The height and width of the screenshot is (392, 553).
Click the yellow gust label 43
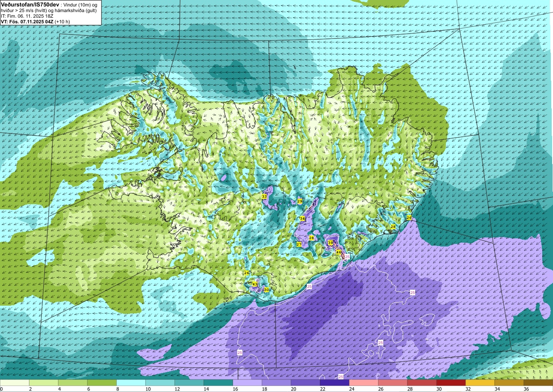(255, 284)
